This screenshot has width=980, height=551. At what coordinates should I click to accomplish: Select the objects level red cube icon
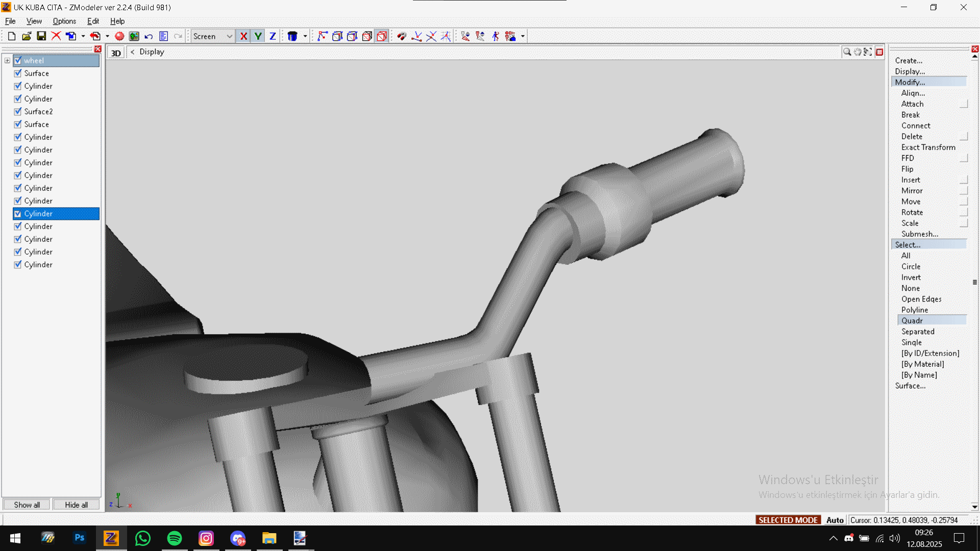point(382,36)
